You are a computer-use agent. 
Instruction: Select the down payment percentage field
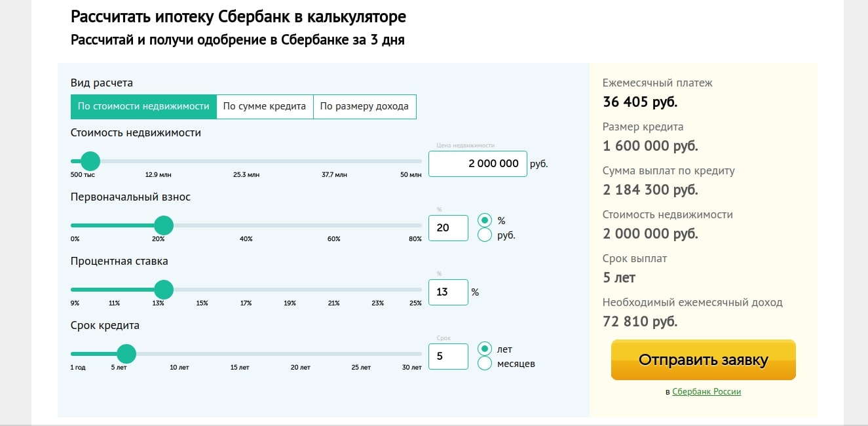tap(448, 227)
